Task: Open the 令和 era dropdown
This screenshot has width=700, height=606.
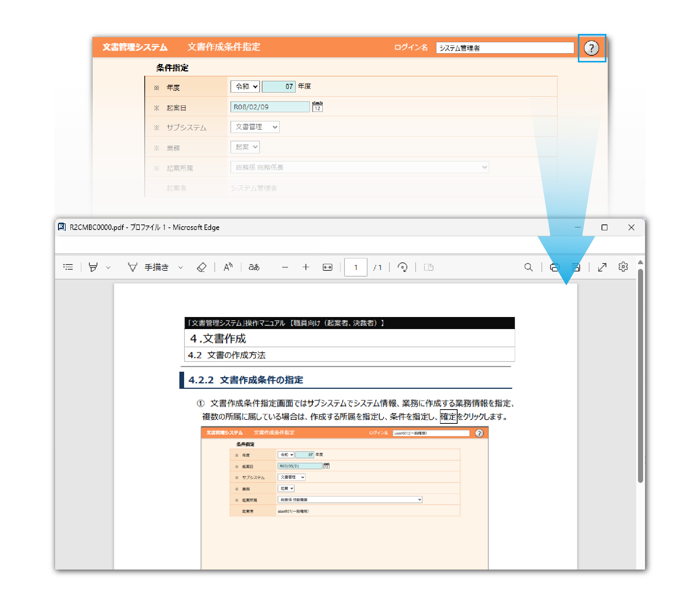Action: click(245, 86)
